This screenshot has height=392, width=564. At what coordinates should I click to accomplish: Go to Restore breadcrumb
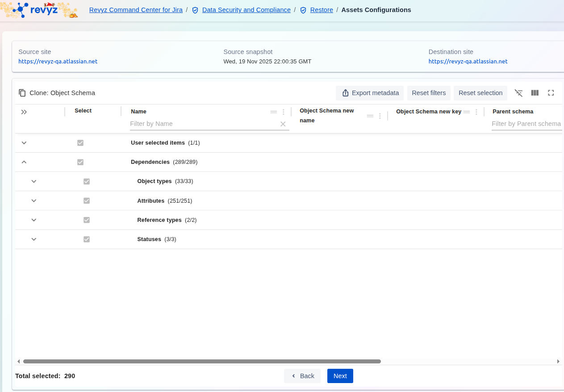[x=322, y=10]
